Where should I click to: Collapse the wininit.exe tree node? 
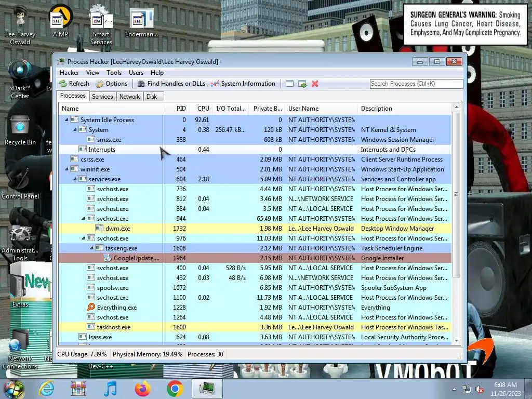coord(66,169)
